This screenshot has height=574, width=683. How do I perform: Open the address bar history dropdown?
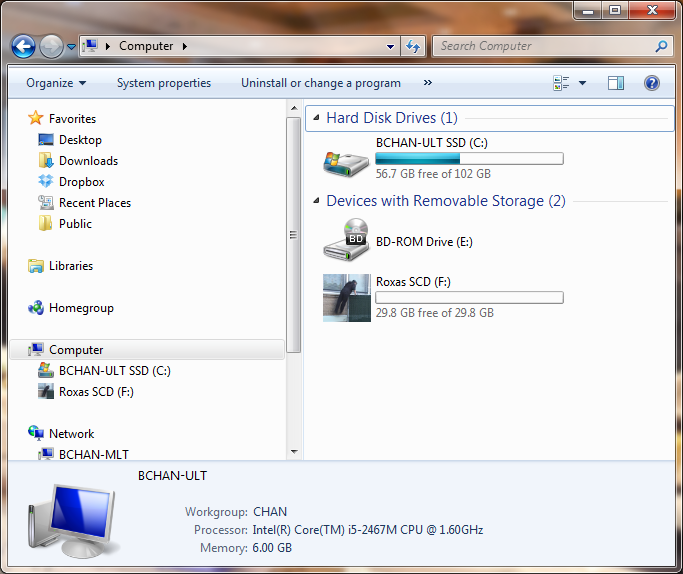(390, 46)
